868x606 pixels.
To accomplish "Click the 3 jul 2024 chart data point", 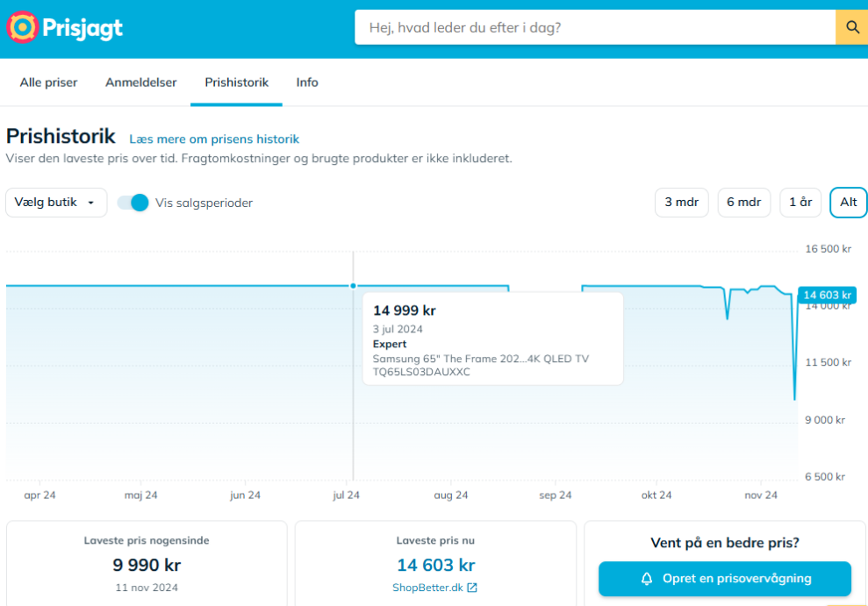I will click(x=353, y=286).
